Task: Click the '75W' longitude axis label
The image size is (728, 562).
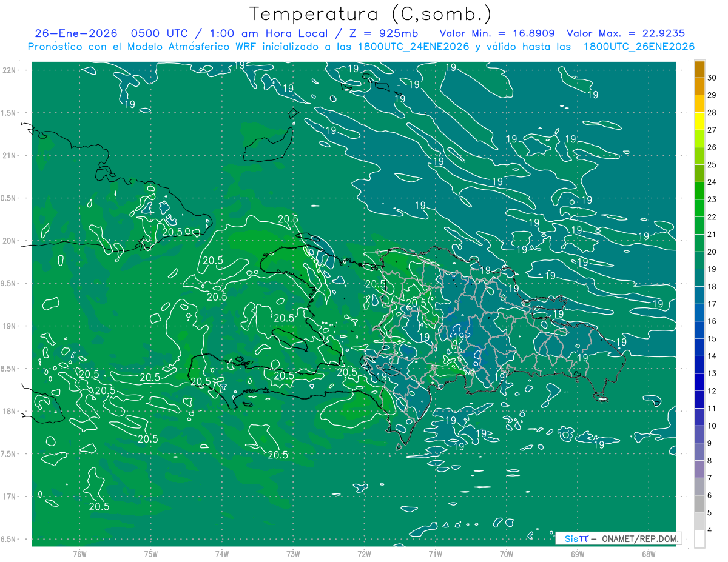Action: pyautogui.click(x=151, y=554)
